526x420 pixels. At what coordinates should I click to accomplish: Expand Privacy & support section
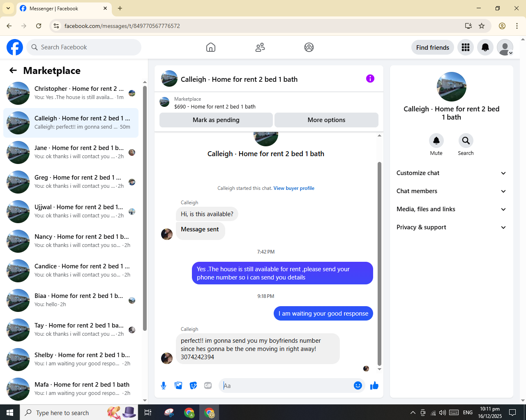pos(452,227)
